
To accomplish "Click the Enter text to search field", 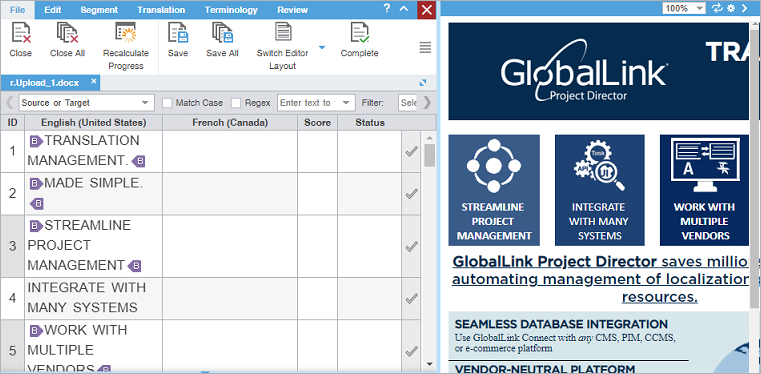I will click(x=308, y=103).
